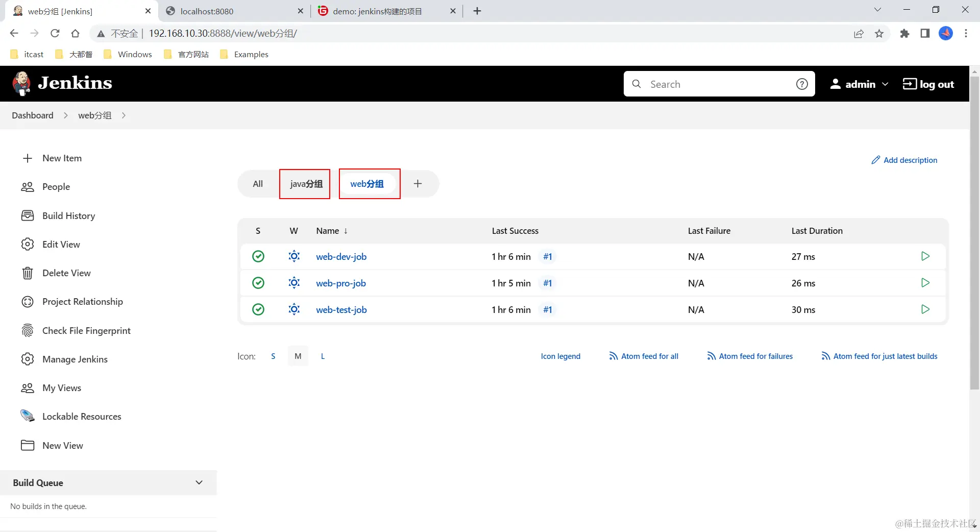This screenshot has width=980, height=532.
Task: Click the weather sun icon of web-dev-job
Action: point(294,256)
